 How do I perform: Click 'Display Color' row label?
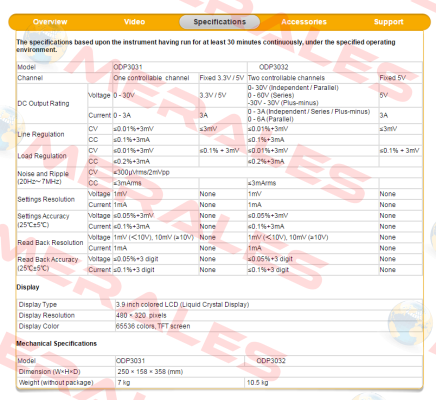(x=39, y=326)
